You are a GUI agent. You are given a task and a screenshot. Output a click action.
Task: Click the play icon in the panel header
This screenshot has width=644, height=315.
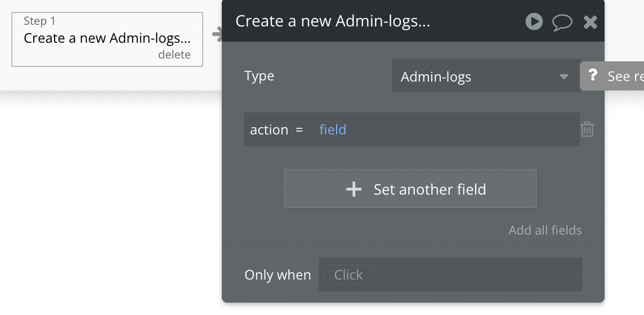click(x=534, y=22)
